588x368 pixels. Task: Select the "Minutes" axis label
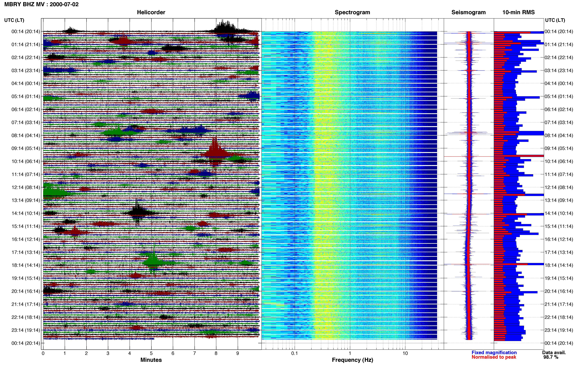(151, 360)
